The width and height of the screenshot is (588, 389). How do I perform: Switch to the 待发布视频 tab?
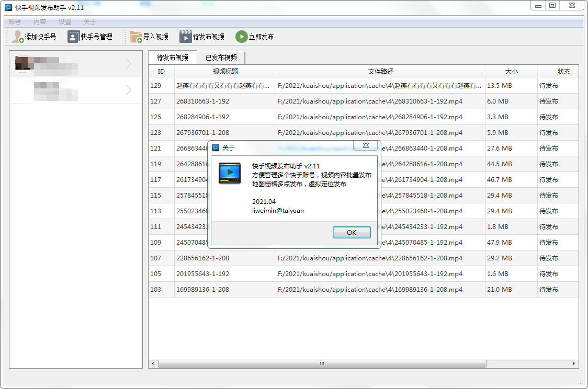(x=173, y=58)
